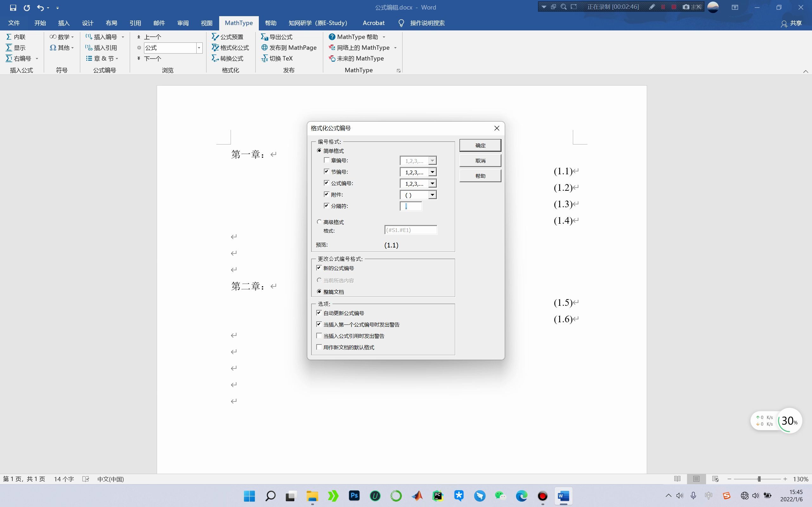The width and height of the screenshot is (812, 507).
Task: Click the Publish to MathPage icon
Action: (265, 48)
